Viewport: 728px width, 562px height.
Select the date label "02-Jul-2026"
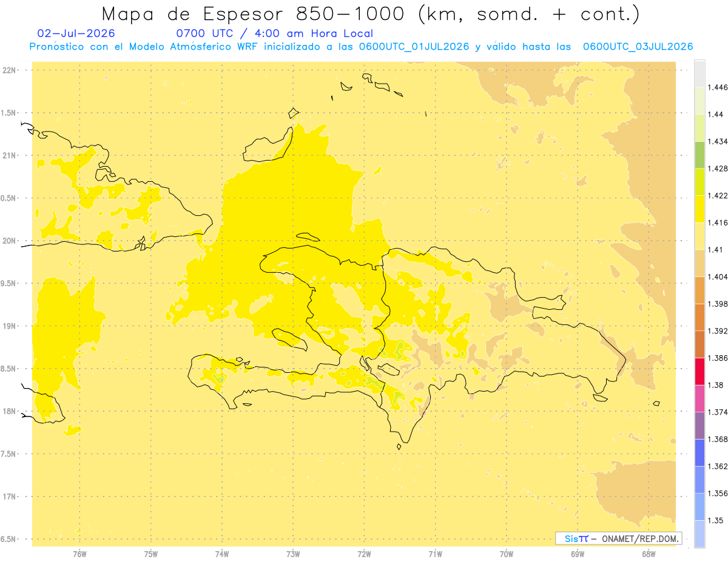pos(76,33)
